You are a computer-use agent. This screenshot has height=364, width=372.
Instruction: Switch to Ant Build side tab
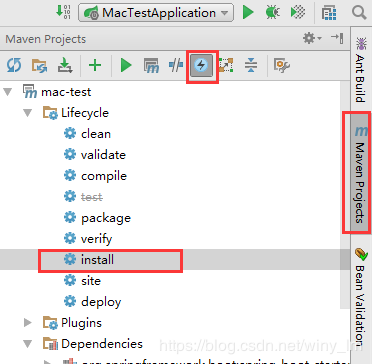[x=360, y=69]
